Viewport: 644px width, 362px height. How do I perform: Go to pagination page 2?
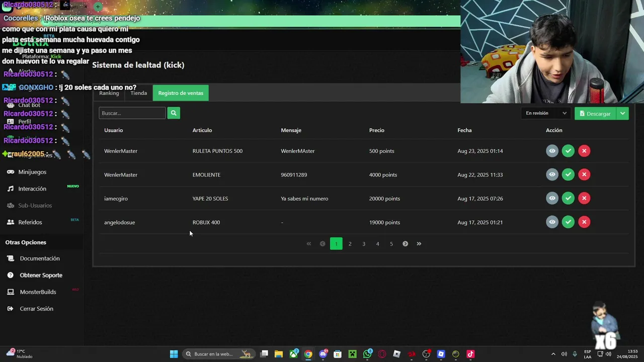[350, 244]
